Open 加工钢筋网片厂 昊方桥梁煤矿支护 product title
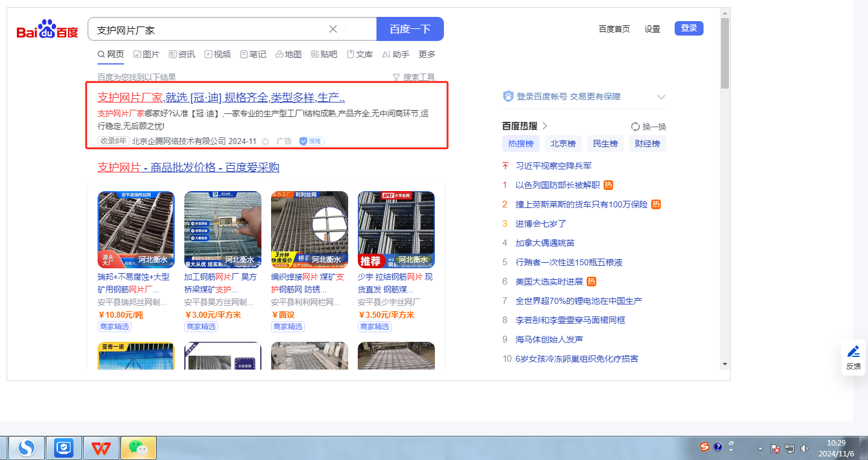Viewport: 868px width, 460px height. 220,283
